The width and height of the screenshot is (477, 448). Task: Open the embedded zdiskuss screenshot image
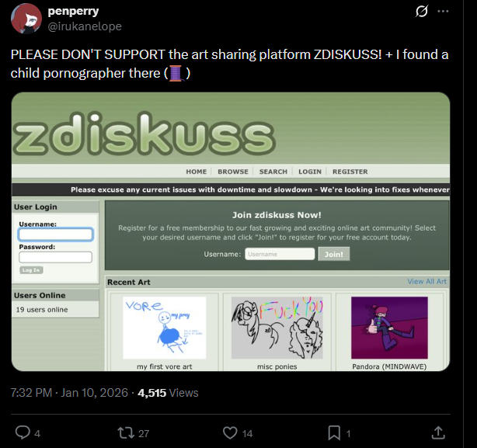click(231, 231)
